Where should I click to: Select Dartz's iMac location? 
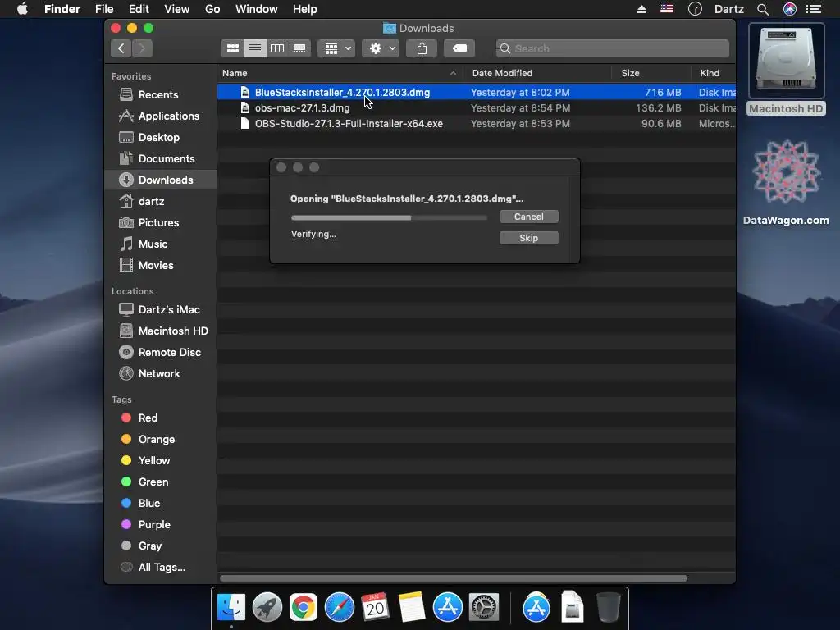pos(160,309)
